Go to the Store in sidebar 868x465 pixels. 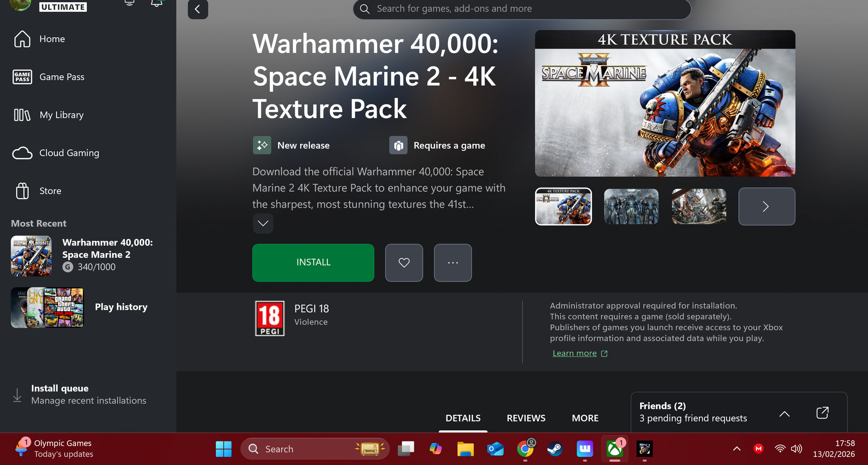tap(50, 191)
